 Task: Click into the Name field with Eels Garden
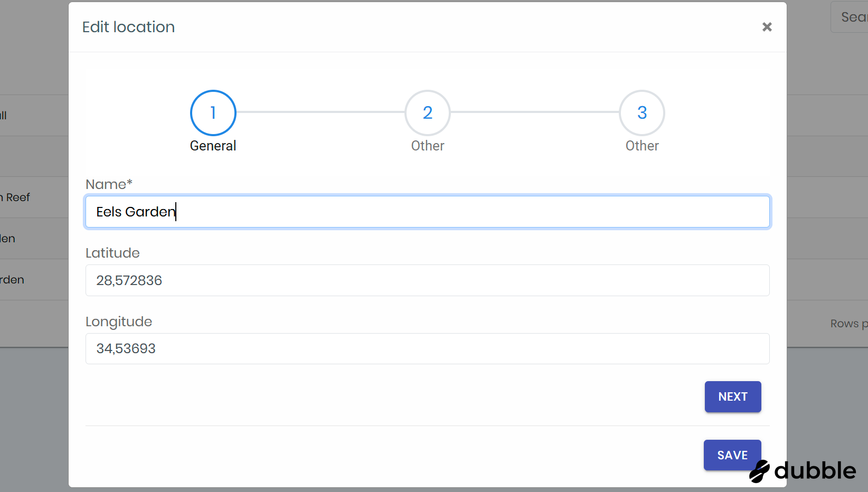(x=428, y=212)
